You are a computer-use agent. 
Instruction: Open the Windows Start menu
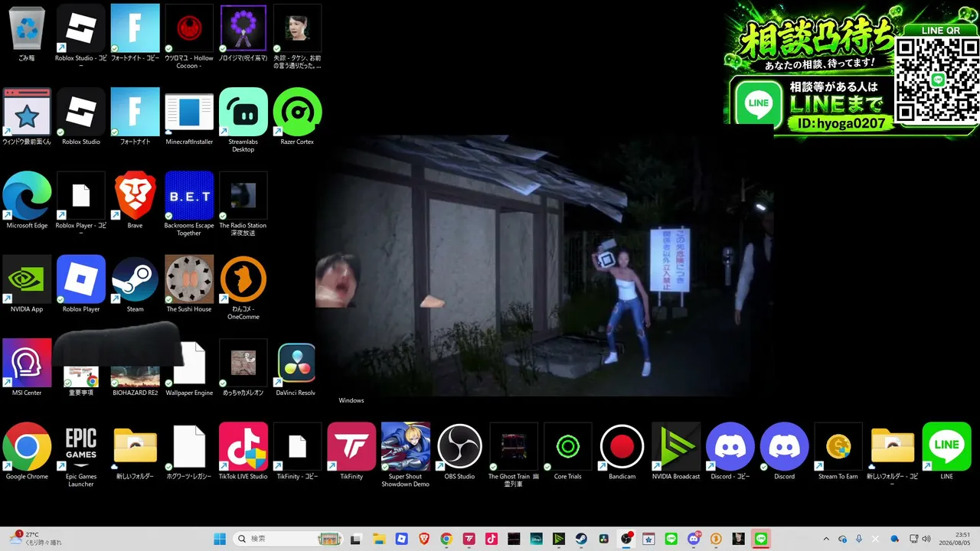pyautogui.click(x=220, y=539)
